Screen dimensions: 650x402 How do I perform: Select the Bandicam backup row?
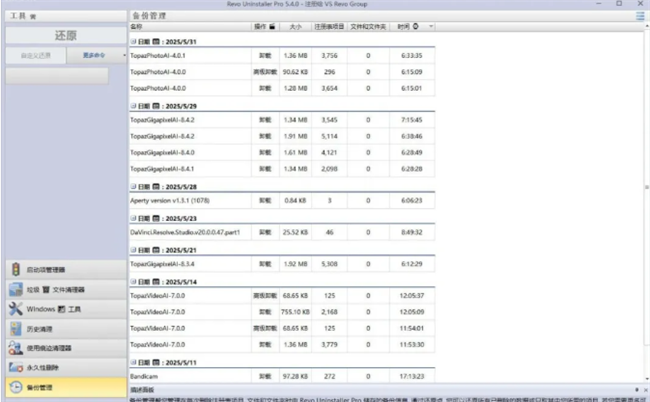[x=282, y=376]
